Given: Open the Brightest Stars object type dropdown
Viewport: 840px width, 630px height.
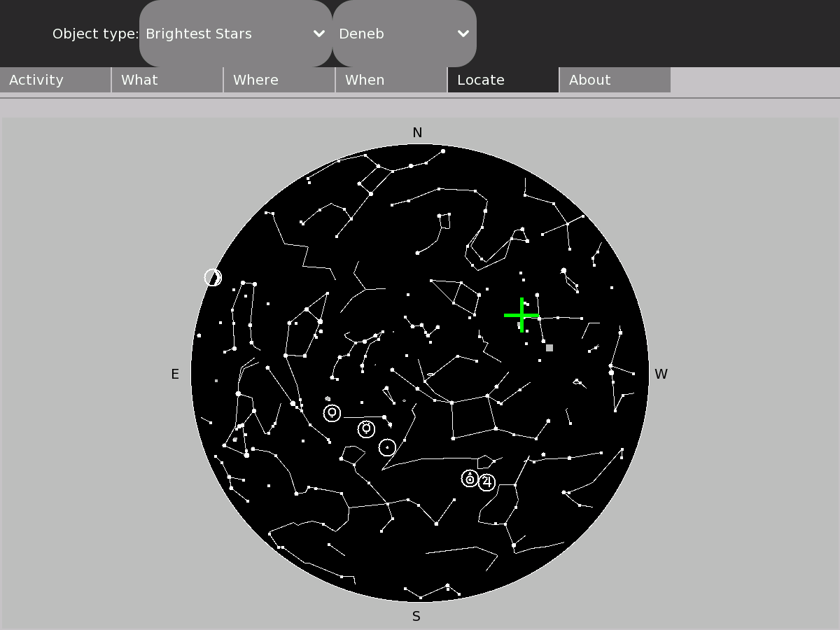Looking at the screenshot, I should pos(235,34).
